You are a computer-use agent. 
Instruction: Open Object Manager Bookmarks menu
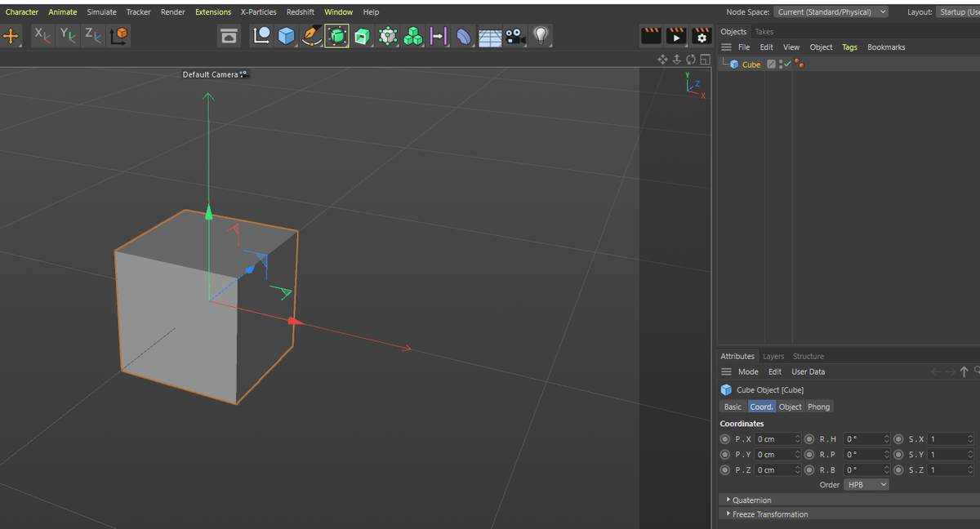(886, 47)
